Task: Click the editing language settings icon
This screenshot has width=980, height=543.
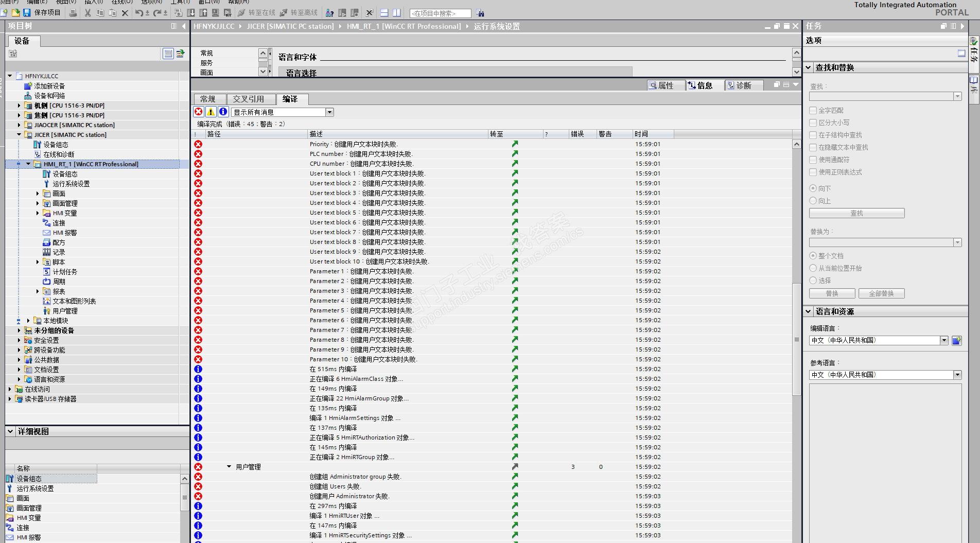Action: (957, 340)
